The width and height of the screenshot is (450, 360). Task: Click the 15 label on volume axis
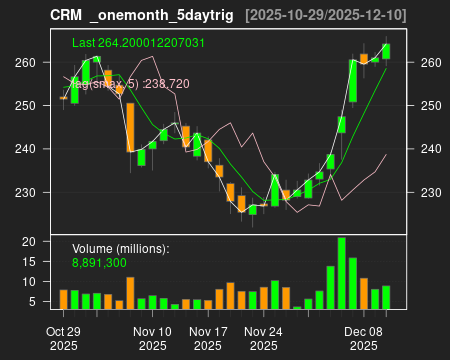(29, 262)
